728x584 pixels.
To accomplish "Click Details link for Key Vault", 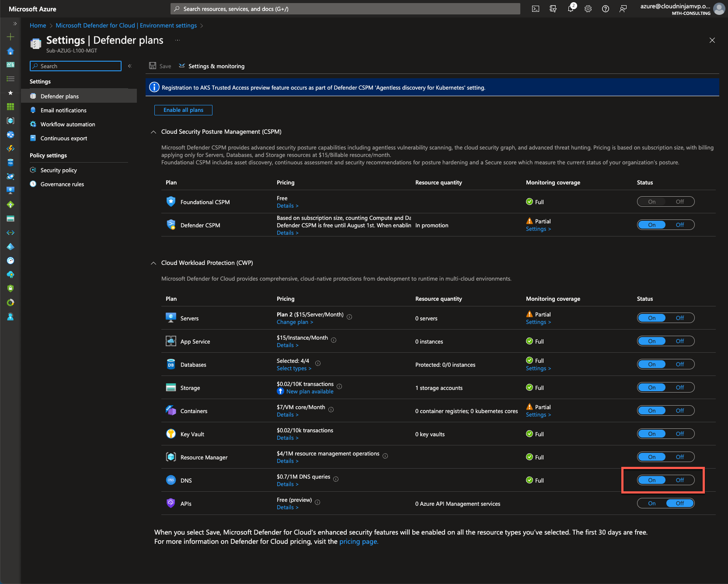I will tap(287, 438).
